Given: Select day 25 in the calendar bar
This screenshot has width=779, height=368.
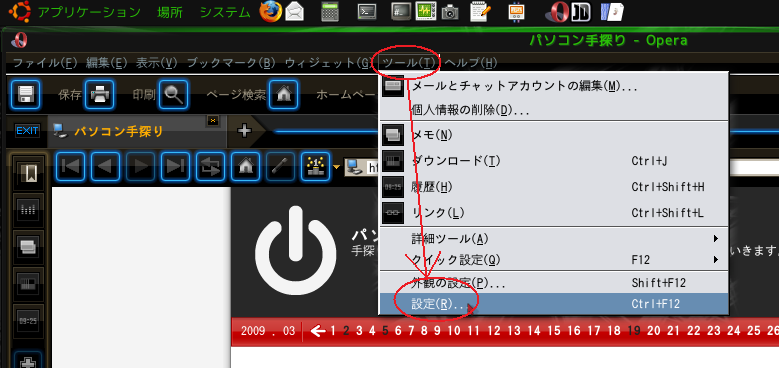Looking at the screenshot, I should (x=754, y=331).
